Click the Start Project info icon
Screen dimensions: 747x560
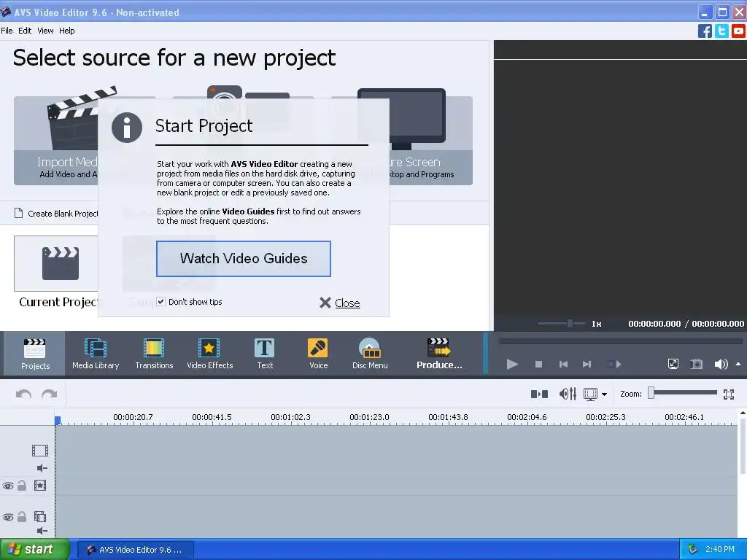click(x=127, y=127)
